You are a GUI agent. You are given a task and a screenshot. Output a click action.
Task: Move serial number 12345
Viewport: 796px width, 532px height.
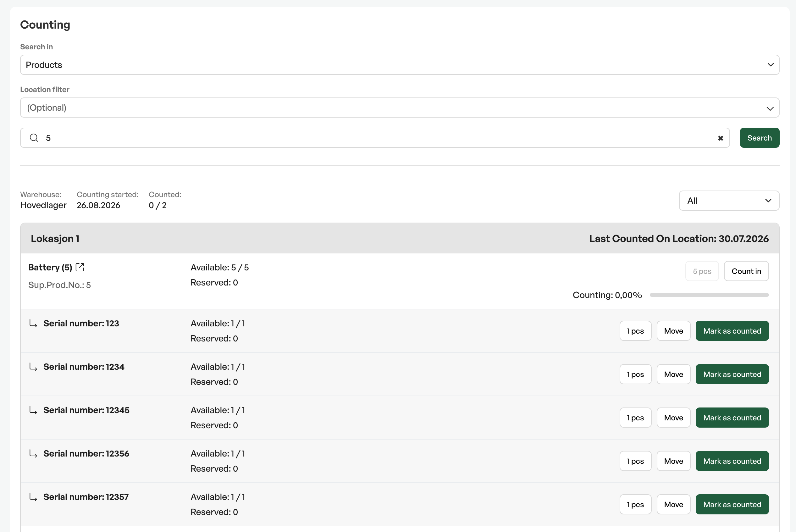click(x=673, y=418)
